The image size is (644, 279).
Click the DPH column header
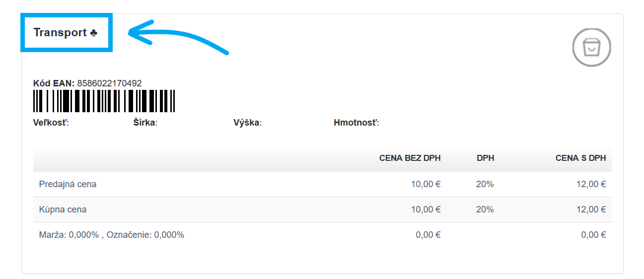485,158
